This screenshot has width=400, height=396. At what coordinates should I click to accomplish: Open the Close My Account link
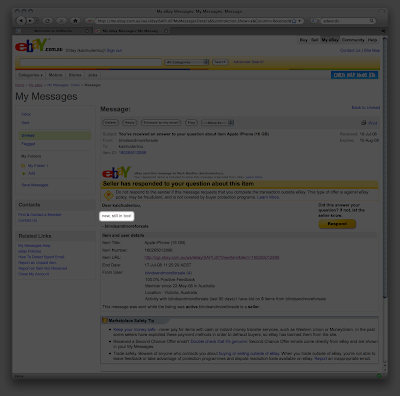(34, 274)
